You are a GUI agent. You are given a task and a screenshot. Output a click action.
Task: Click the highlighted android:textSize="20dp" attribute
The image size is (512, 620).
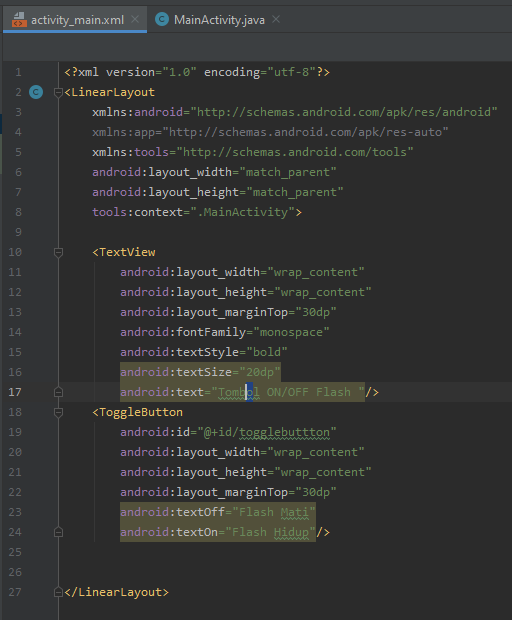point(200,372)
